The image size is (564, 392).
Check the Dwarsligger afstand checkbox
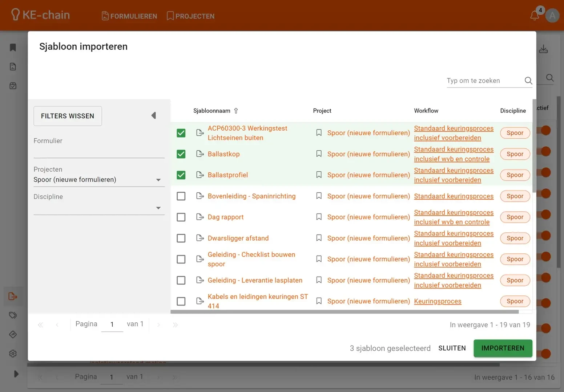point(181,238)
